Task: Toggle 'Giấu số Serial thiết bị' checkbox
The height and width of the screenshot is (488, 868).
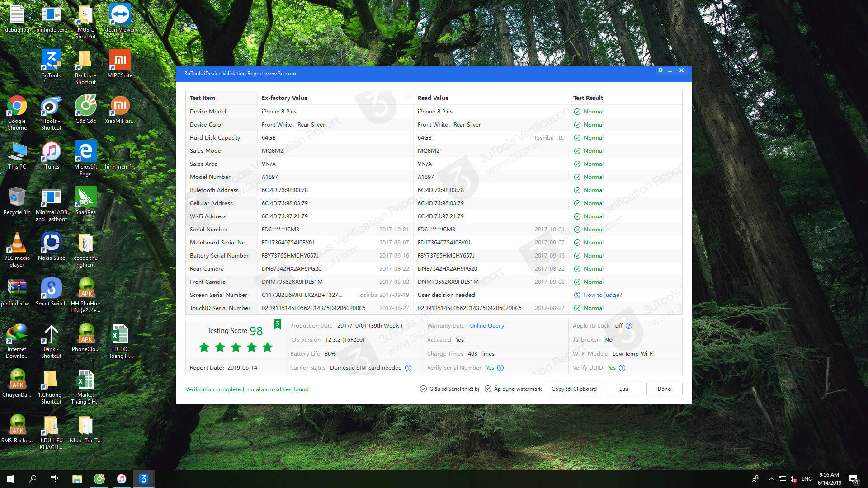Action: coord(423,389)
